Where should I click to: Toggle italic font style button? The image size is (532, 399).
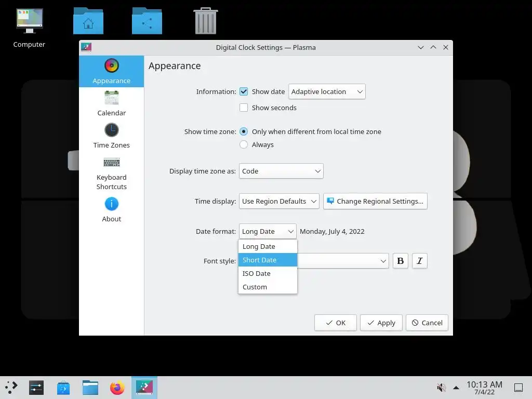tap(419, 261)
